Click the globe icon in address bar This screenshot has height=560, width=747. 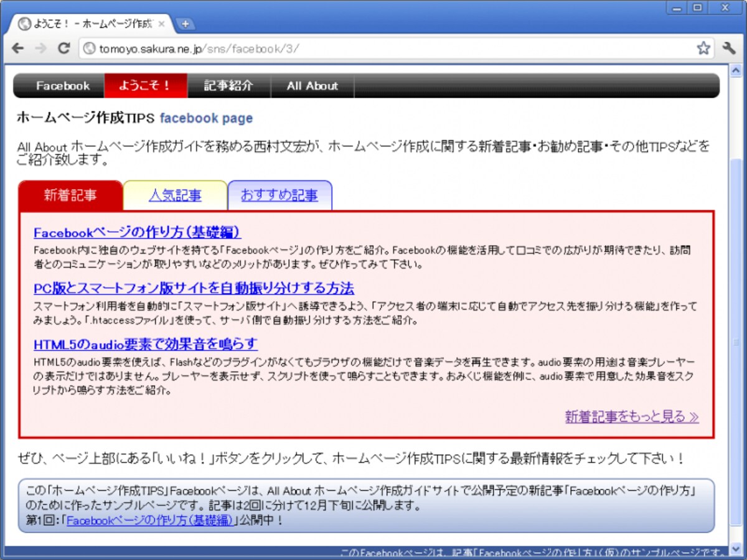click(88, 49)
